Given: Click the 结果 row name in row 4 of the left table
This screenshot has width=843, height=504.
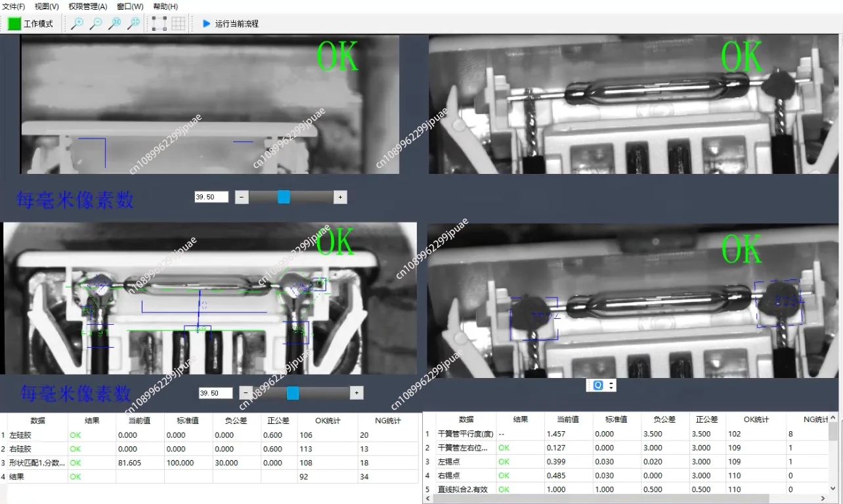Looking at the screenshot, I should coord(16,476).
